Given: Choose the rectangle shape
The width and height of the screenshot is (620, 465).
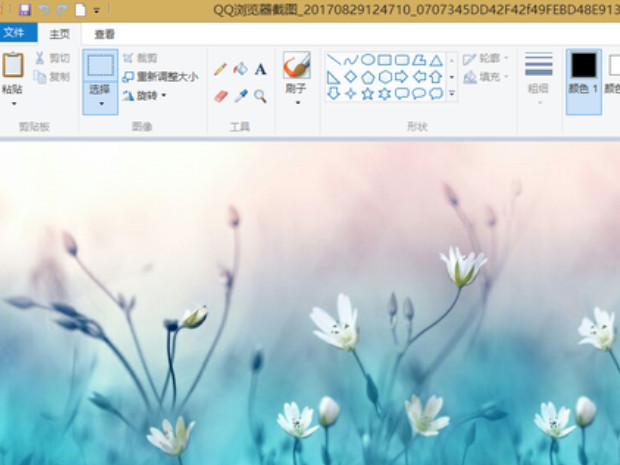Looking at the screenshot, I should click(385, 60).
